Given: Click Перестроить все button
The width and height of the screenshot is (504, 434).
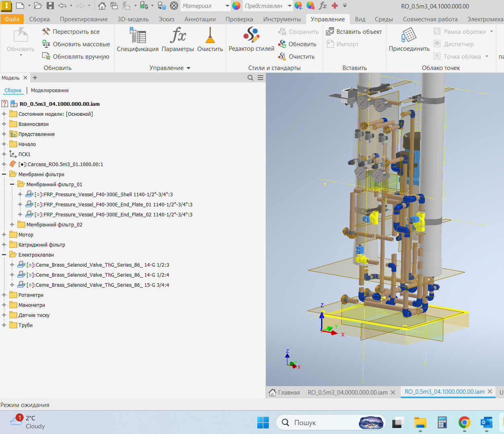Looking at the screenshot, I should (71, 31).
